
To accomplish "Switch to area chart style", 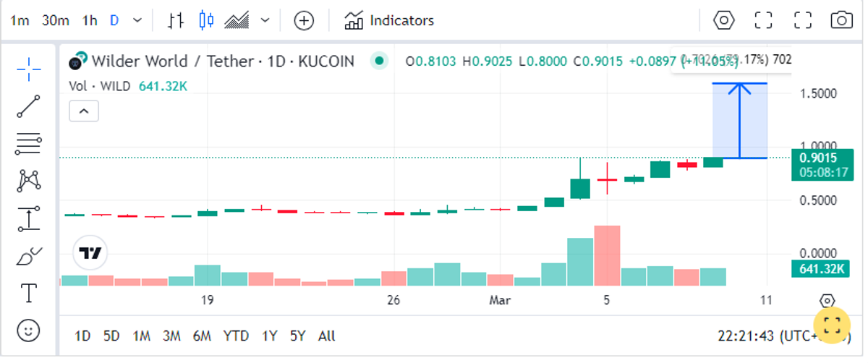I will [237, 21].
